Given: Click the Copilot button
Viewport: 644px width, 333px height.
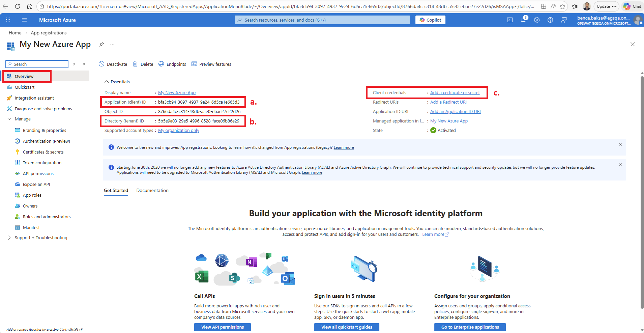Looking at the screenshot, I should 430,20.
